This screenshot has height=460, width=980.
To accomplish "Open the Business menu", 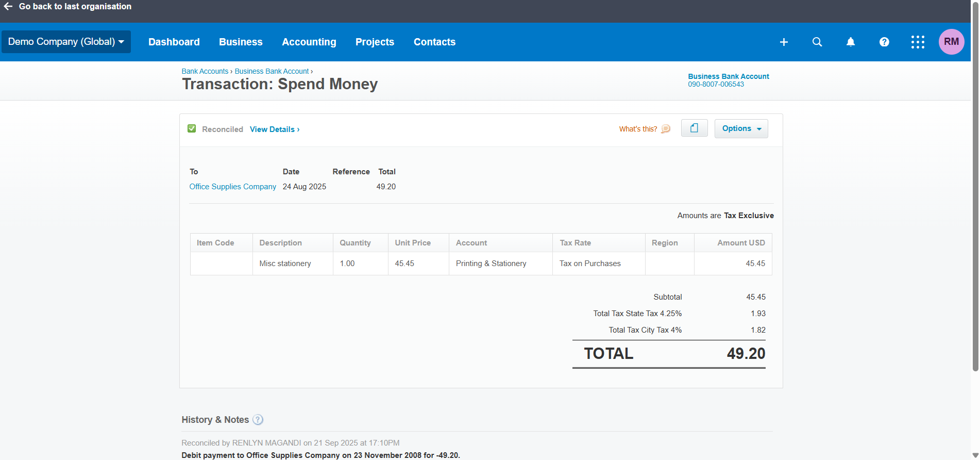I will tap(241, 42).
